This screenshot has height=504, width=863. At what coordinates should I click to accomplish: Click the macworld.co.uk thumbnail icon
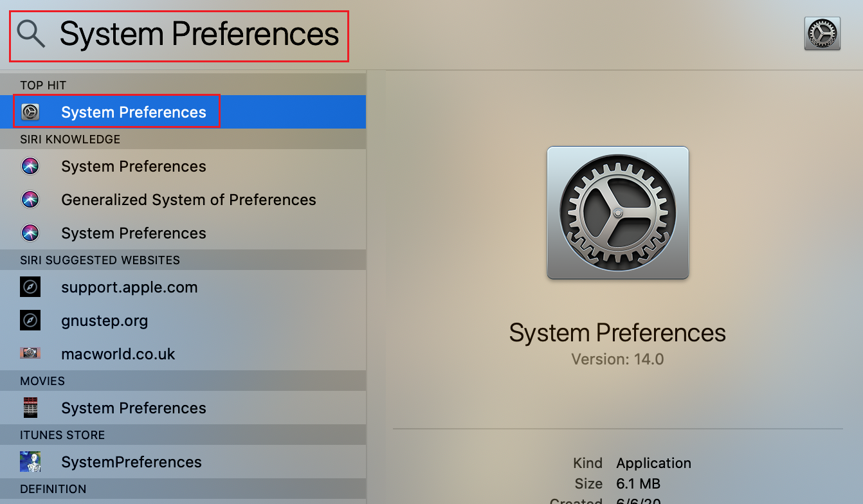coord(30,353)
